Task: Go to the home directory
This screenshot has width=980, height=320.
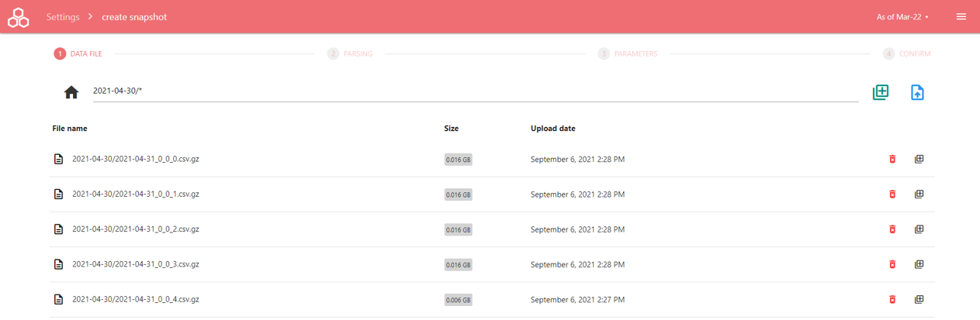Action: [x=71, y=93]
